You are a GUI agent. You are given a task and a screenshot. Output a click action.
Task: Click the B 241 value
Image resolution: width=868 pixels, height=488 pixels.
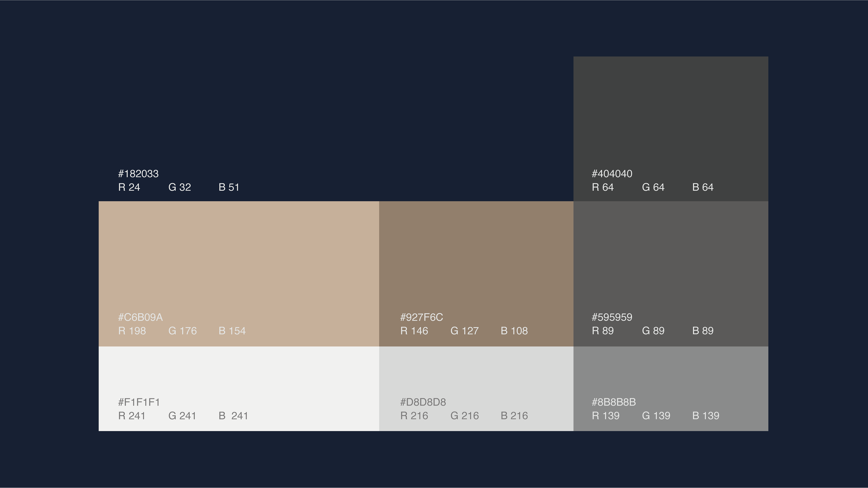233,416
